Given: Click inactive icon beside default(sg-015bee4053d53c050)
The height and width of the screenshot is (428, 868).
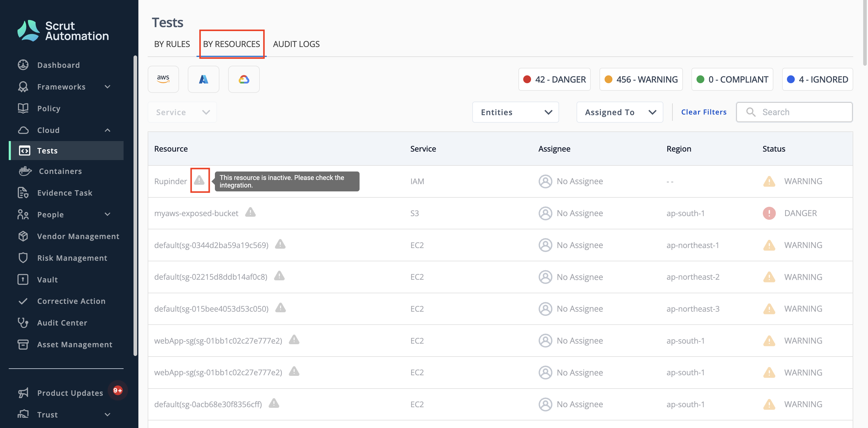Looking at the screenshot, I should [280, 308].
